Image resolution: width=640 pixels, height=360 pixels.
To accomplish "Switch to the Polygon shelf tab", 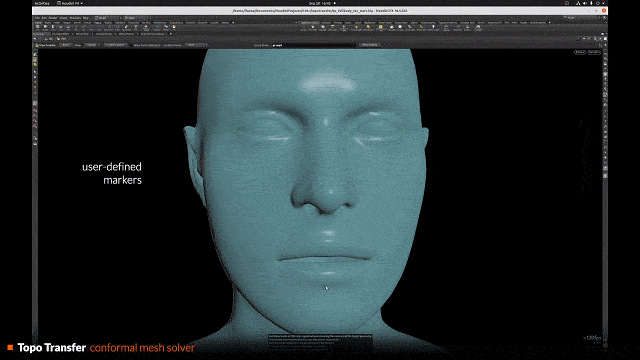I will pyautogui.click(x=67, y=22).
